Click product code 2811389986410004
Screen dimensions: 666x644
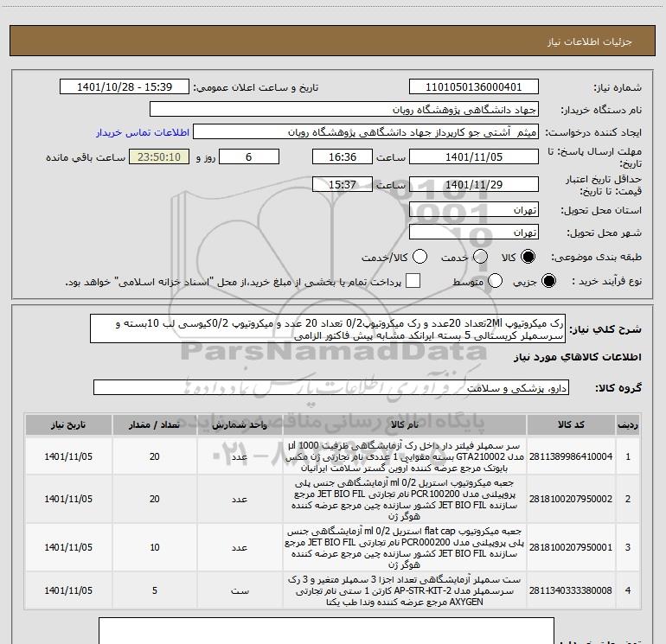[571, 456]
